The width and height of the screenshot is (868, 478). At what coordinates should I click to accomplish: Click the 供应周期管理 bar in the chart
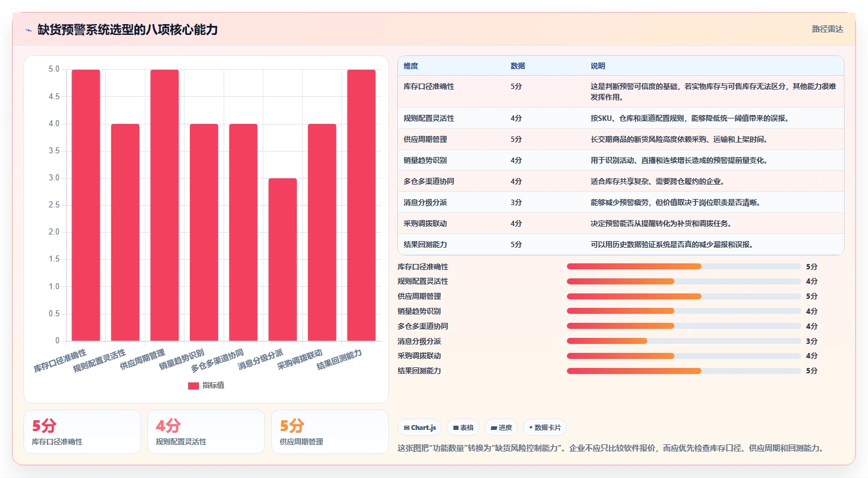[165, 205]
